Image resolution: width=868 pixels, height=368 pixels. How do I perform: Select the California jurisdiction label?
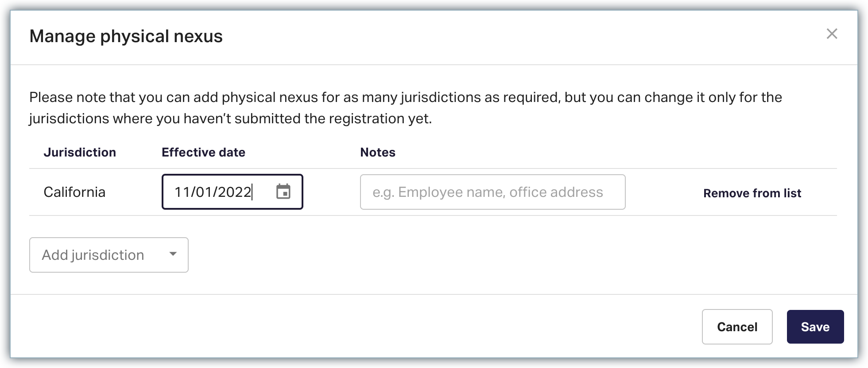[x=74, y=192]
